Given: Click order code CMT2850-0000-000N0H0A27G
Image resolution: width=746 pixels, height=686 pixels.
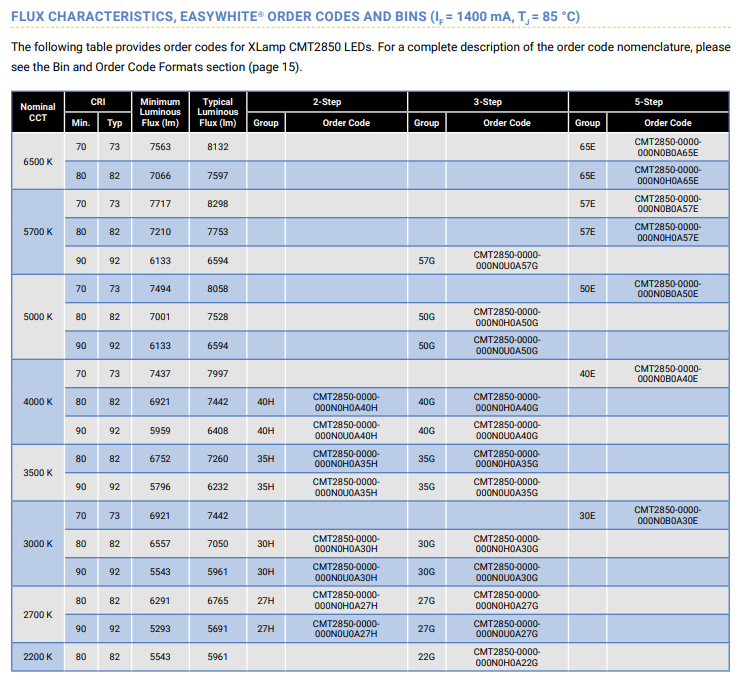Looking at the screenshot, I should [507, 600].
